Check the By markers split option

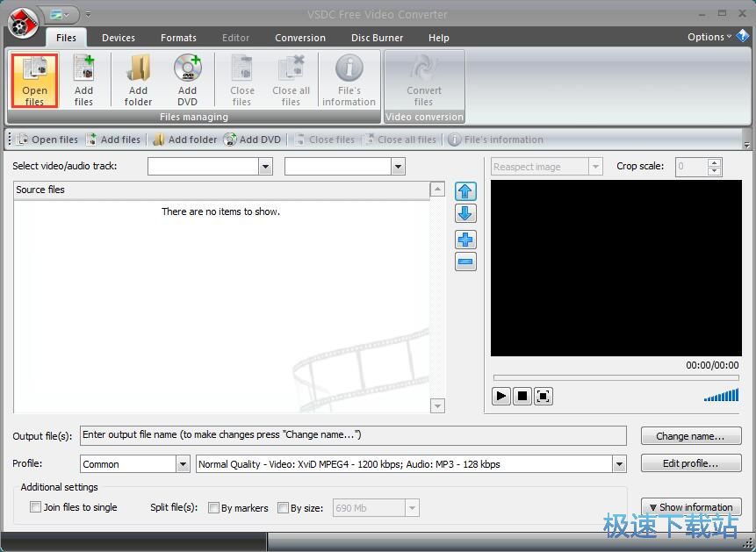point(214,507)
